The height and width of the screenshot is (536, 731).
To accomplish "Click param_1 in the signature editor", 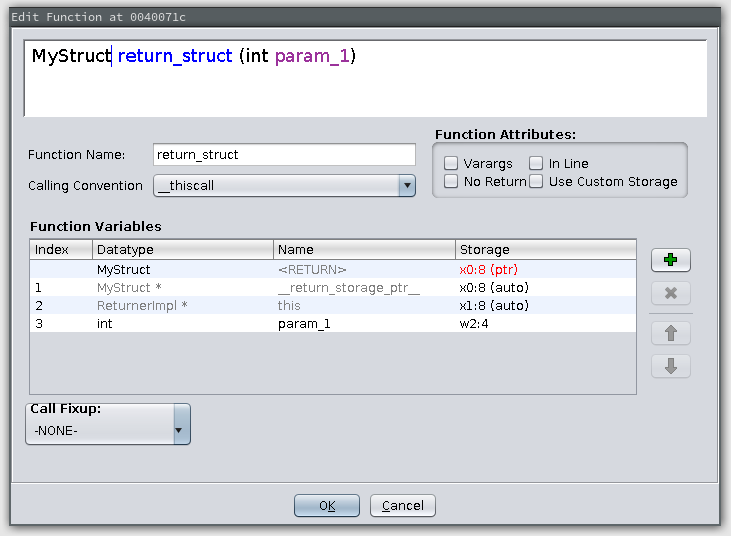I will [312, 56].
